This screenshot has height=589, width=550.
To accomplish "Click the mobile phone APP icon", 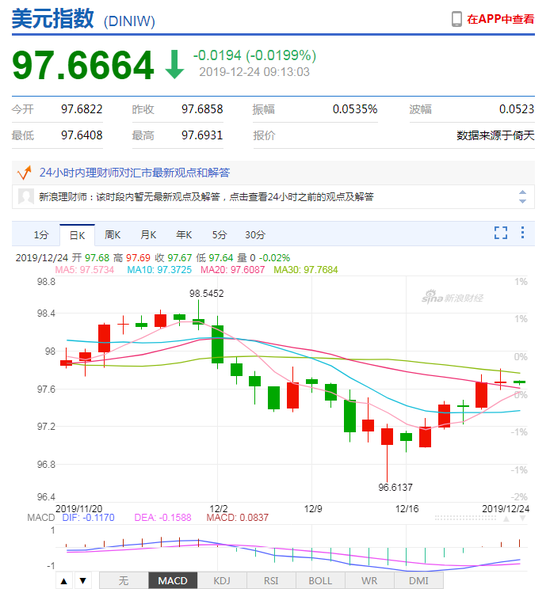I will click(456, 19).
